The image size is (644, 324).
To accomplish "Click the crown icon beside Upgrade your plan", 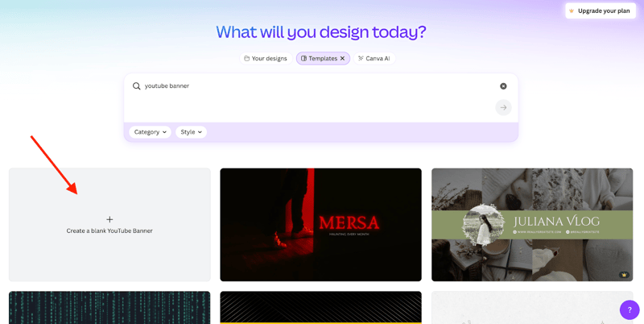I will 572,11.
